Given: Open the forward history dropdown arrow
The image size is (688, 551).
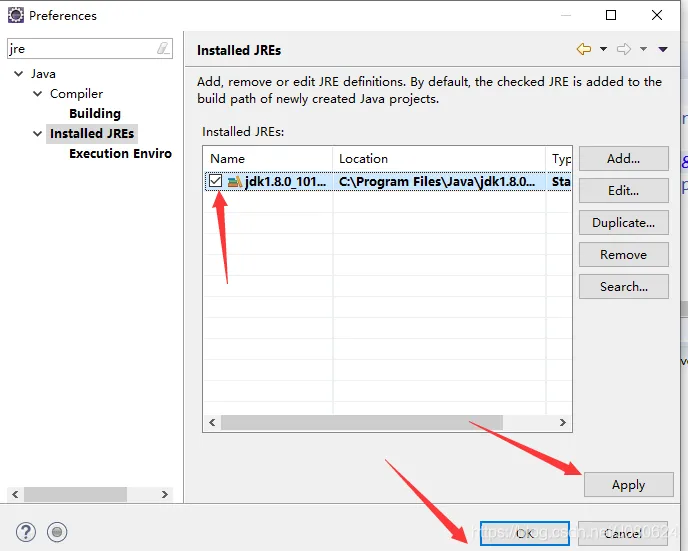Looking at the screenshot, I should [643, 49].
